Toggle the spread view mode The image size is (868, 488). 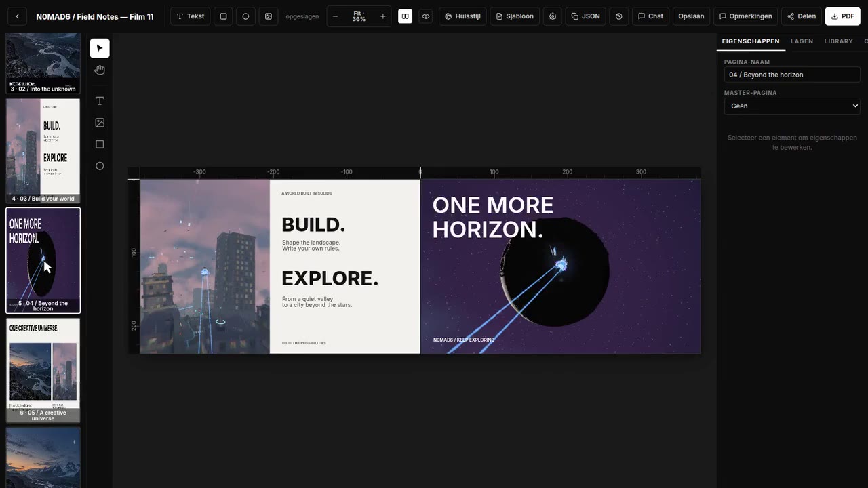click(x=405, y=16)
